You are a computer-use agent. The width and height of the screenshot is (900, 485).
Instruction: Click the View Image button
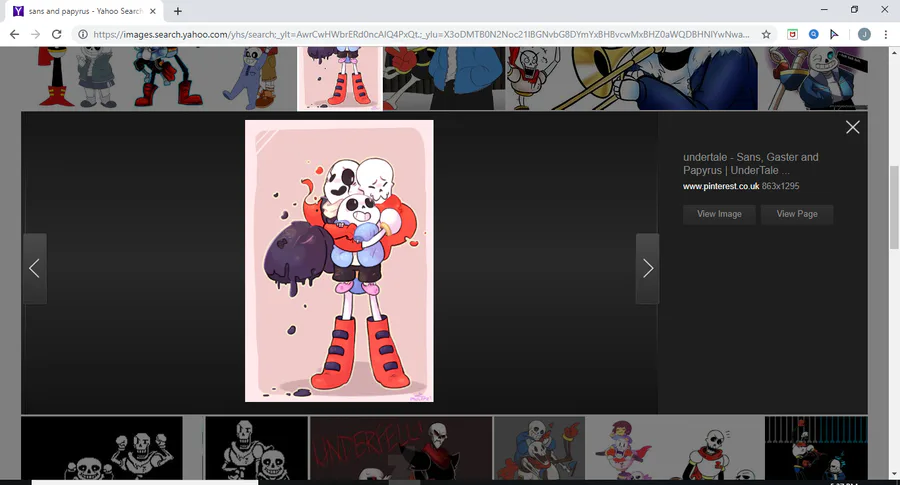(x=719, y=214)
